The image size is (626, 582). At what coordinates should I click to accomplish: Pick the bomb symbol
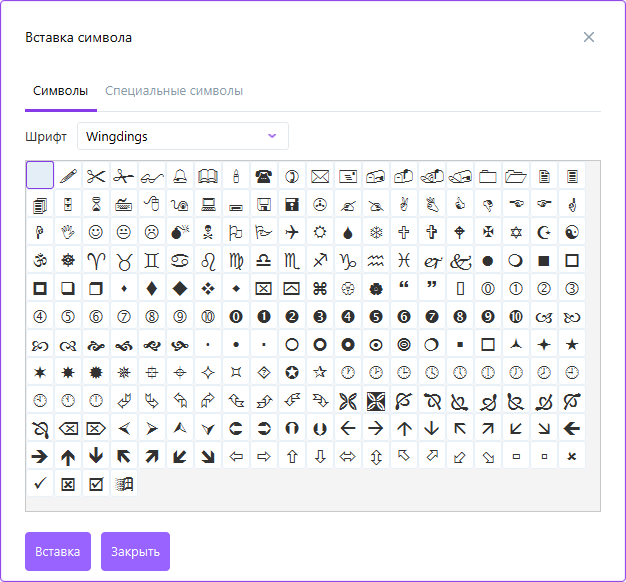pyautogui.click(x=180, y=232)
